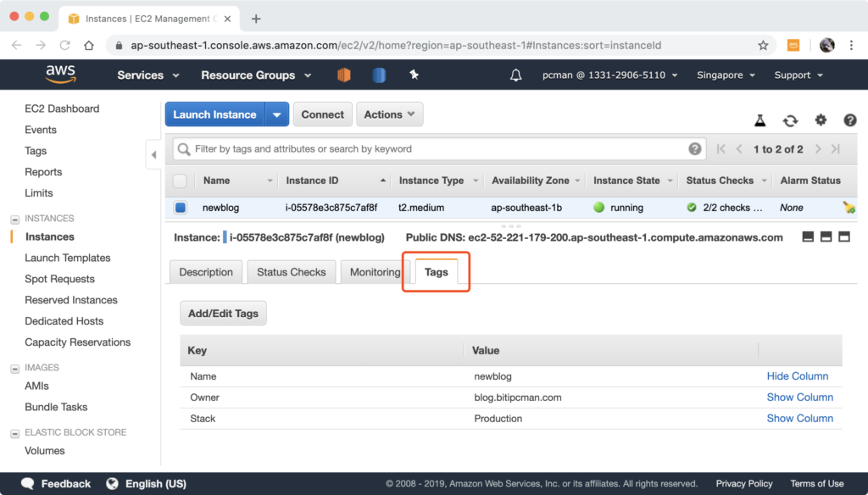868x495 pixels.
Task: Go to the first page of results
Action: [x=721, y=148]
